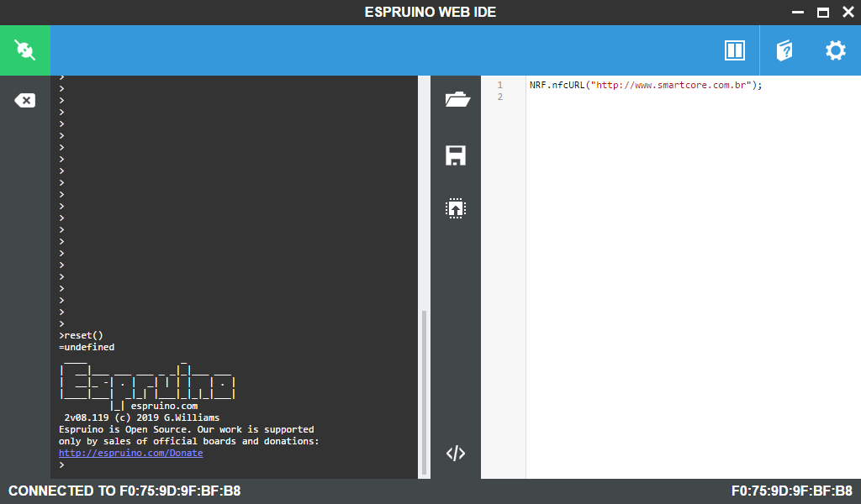Click the =undefined output line
861x504 pixels.
(x=87, y=347)
